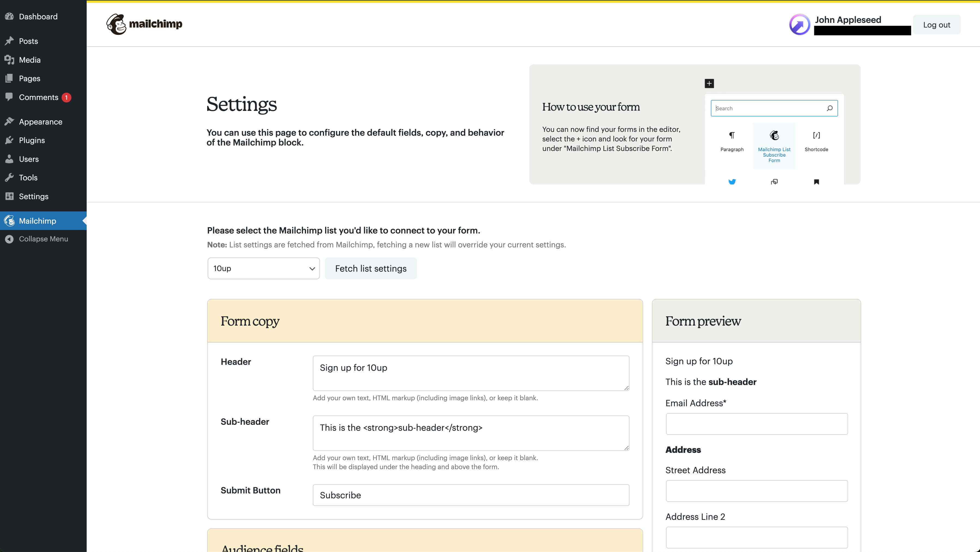Select the Mailchimp menu item
Image resolution: width=980 pixels, height=552 pixels.
[43, 221]
